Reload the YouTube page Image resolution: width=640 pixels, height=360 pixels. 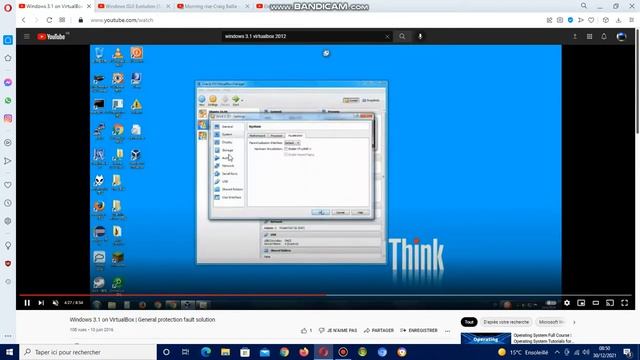click(49, 20)
